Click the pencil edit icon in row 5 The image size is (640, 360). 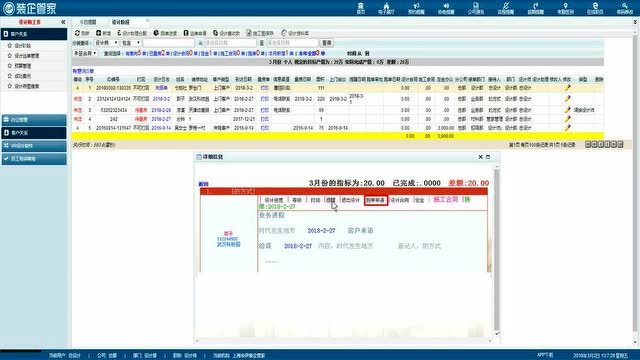pos(567,128)
